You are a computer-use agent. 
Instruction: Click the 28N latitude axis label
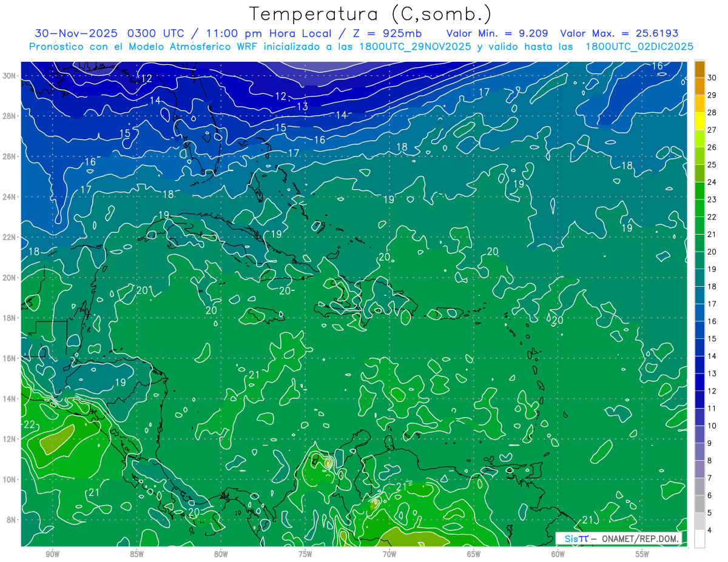point(10,116)
